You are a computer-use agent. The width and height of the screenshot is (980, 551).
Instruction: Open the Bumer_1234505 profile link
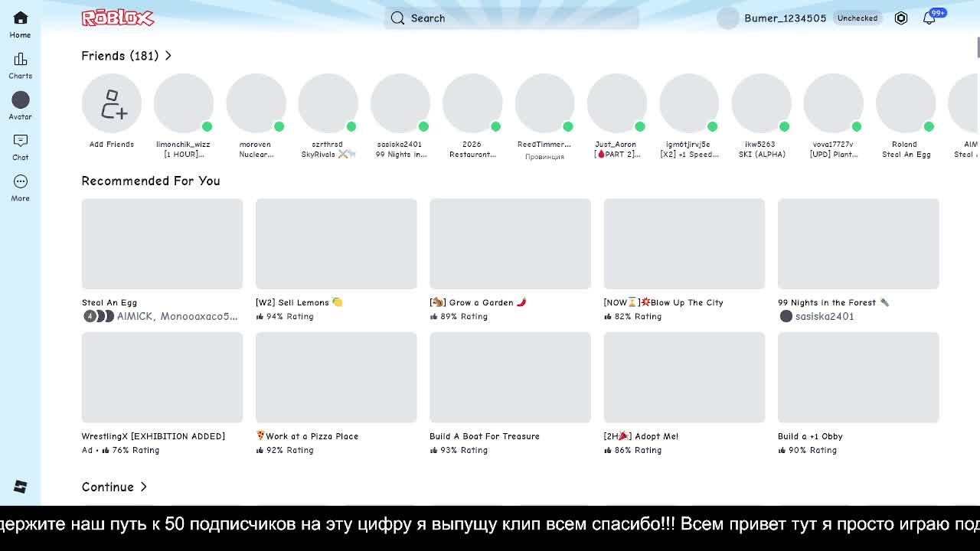click(786, 18)
